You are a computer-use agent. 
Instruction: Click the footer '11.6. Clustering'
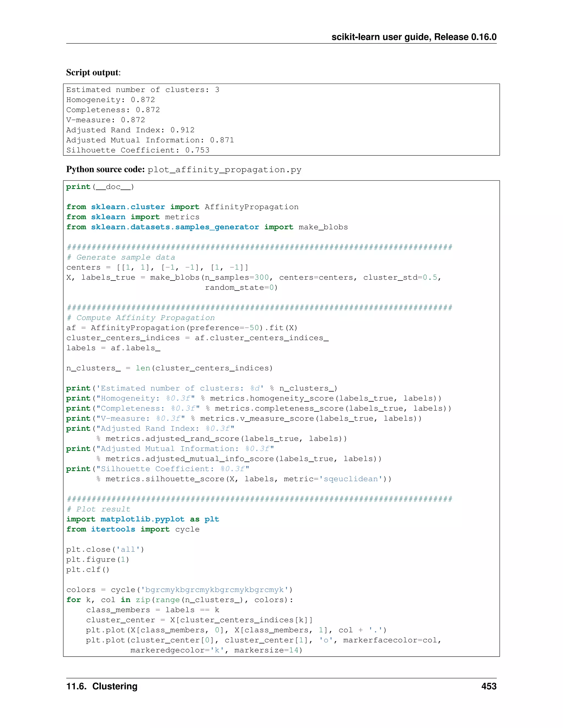click(x=102, y=686)
